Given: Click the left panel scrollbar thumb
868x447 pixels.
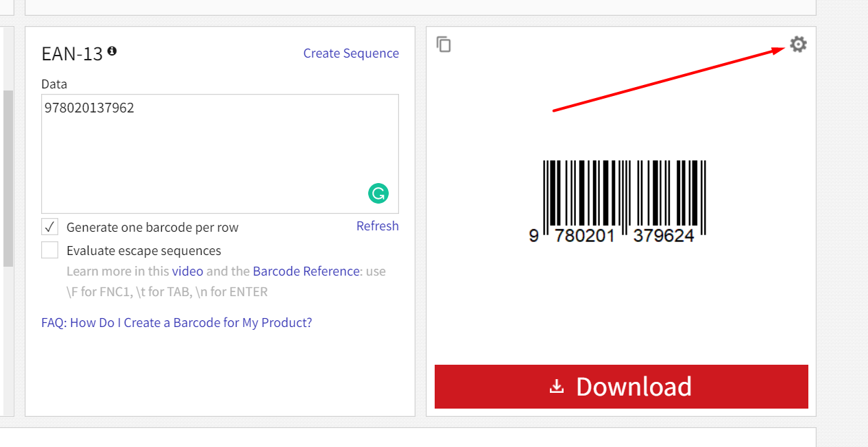Looking at the screenshot, I should [x=8, y=178].
